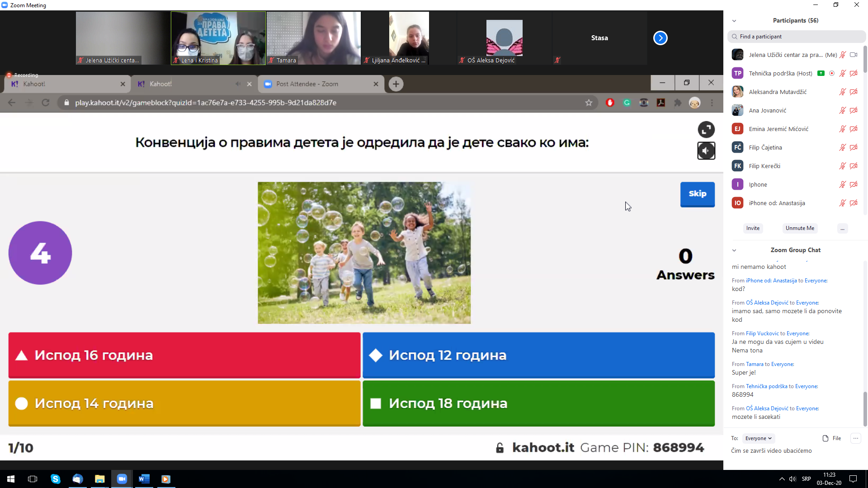Open the Windows notification center icon
The image size is (868, 488).
853,479
